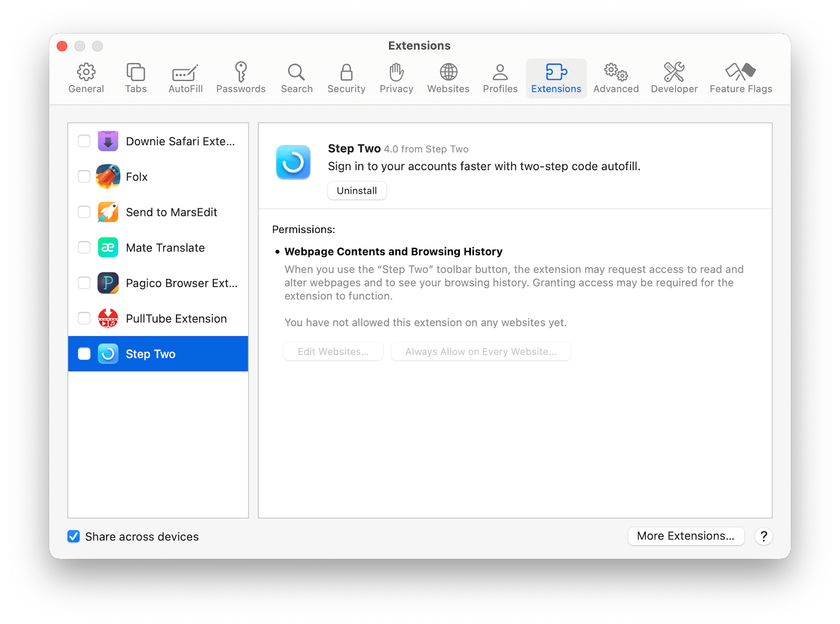Uncheck Share across devices
The width and height of the screenshot is (840, 624).
tap(73, 536)
